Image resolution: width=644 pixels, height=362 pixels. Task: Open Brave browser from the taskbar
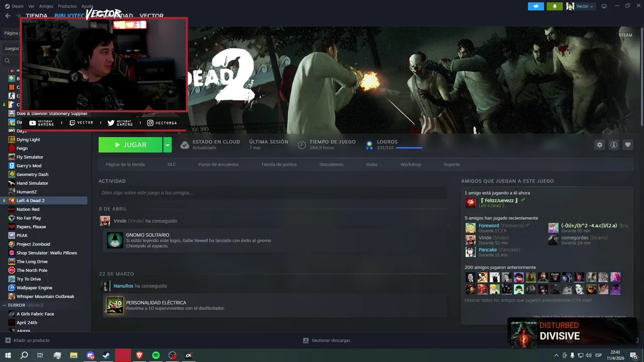point(139,355)
